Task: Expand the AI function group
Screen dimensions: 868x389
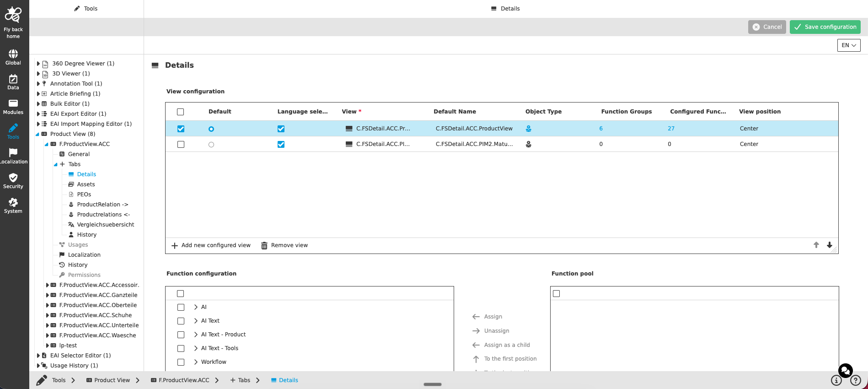Action: pos(196,307)
